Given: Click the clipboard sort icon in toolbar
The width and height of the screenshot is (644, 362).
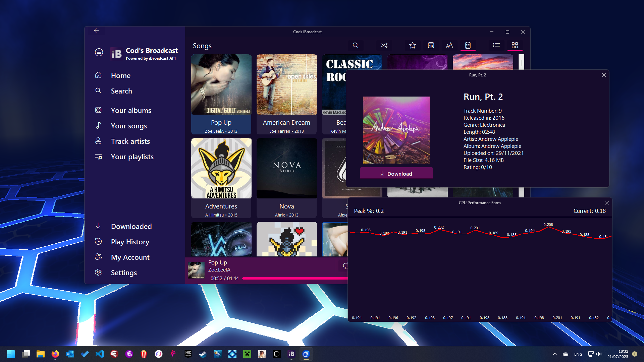Looking at the screenshot, I should (x=468, y=45).
